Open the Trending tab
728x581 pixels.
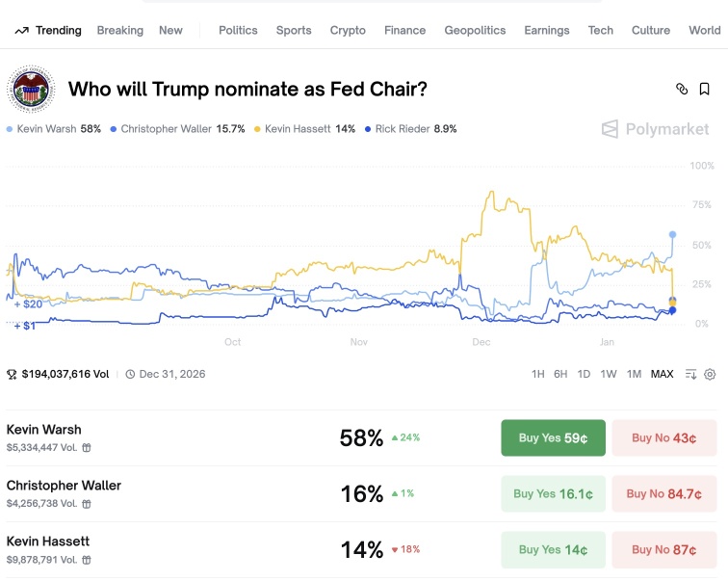pyautogui.click(x=48, y=31)
